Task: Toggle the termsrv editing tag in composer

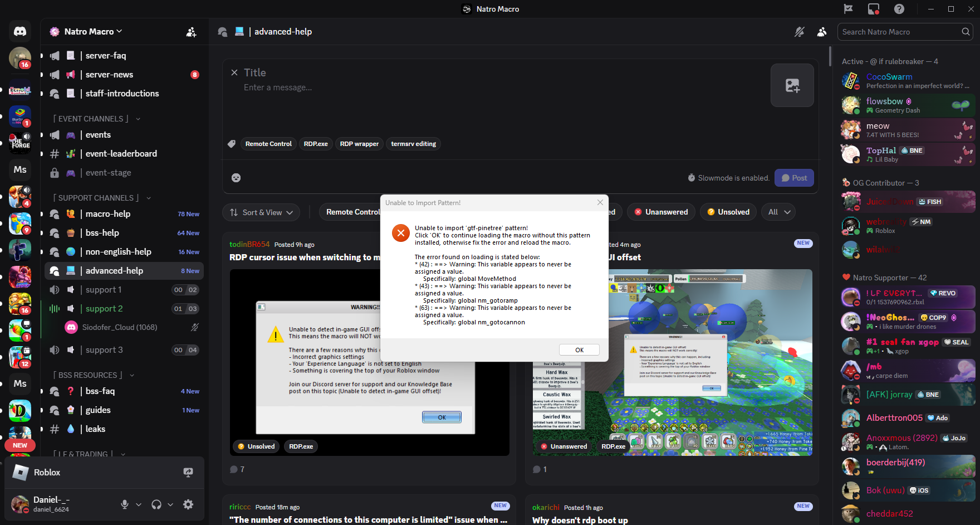Action: pos(413,144)
